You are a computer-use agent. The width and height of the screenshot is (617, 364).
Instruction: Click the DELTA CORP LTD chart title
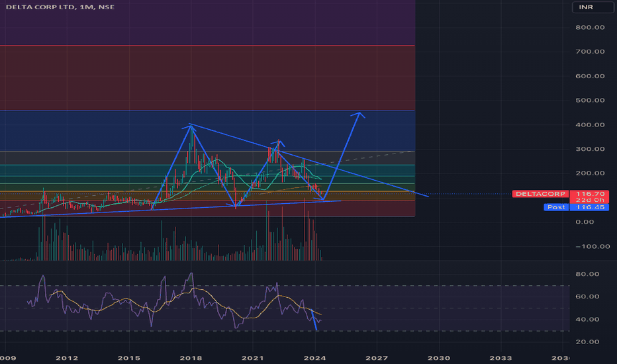click(x=60, y=7)
